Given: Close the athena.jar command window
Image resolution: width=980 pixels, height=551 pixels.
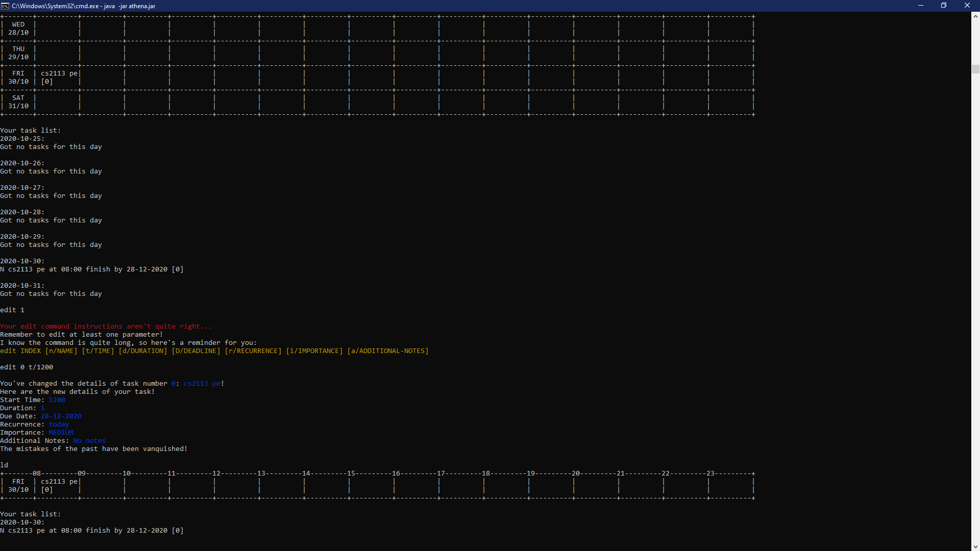Looking at the screenshot, I should pyautogui.click(x=967, y=6).
